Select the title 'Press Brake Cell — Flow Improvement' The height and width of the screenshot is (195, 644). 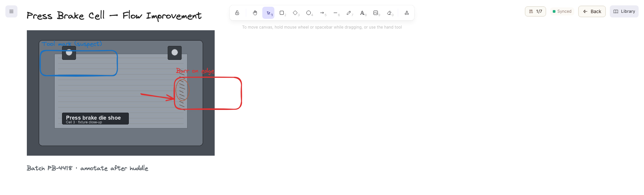(x=114, y=16)
